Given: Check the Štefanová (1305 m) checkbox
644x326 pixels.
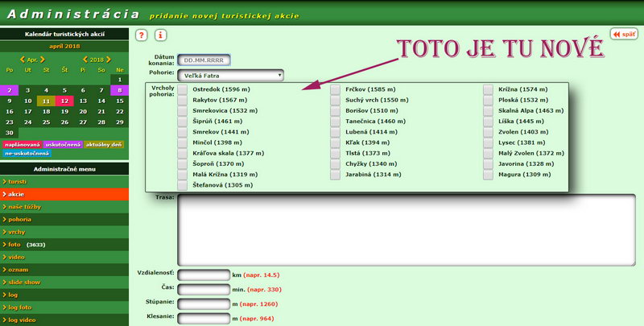Looking at the screenshot, I should click(x=183, y=186).
